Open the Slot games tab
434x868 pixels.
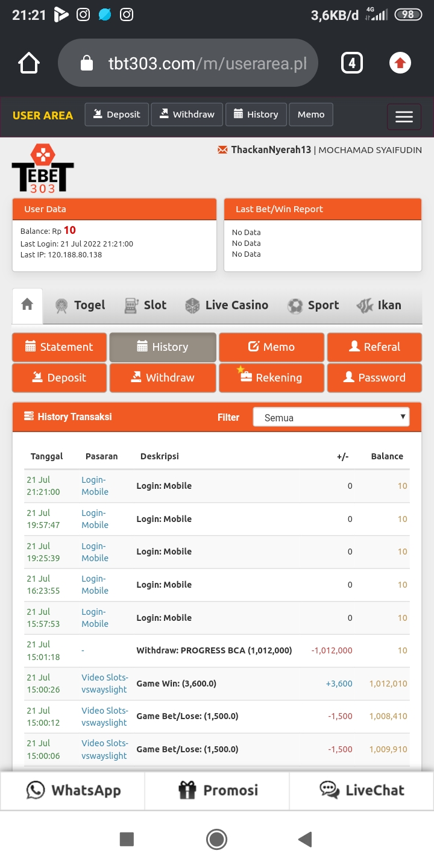tap(145, 306)
